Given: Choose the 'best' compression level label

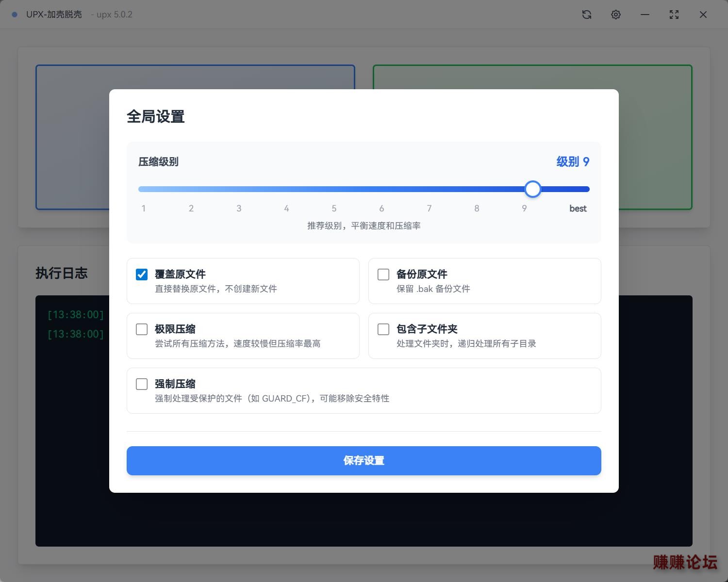Looking at the screenshot, I should (578, 209).
